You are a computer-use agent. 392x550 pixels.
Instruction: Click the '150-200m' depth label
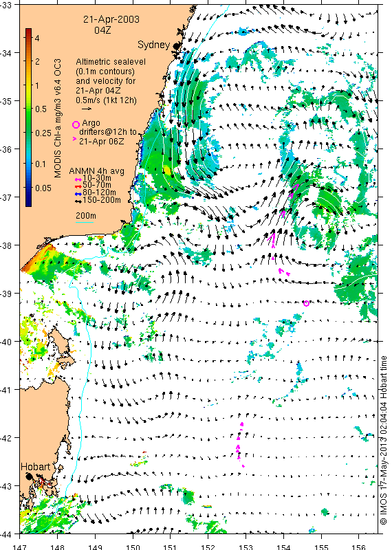point(102,200)
